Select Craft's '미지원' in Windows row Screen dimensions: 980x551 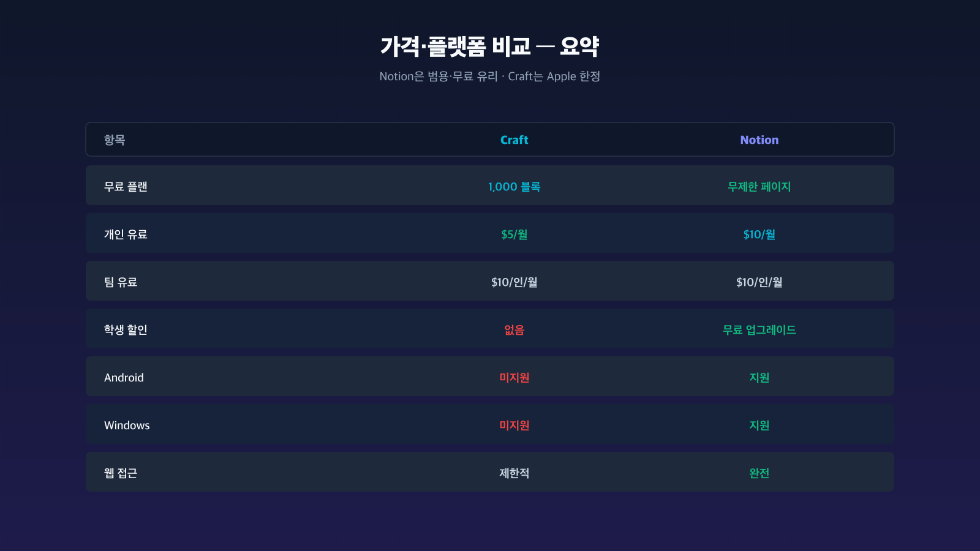[514, 425]
